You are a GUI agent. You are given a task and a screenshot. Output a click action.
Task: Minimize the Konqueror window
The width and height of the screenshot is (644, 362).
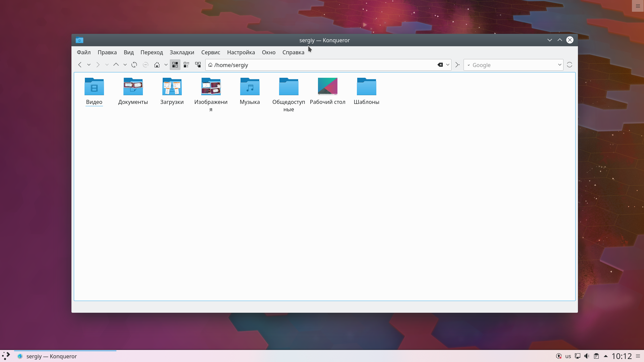(x=550, y=40)
